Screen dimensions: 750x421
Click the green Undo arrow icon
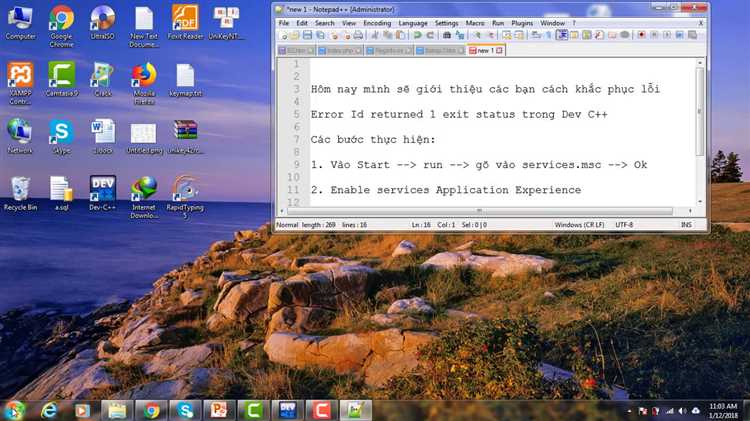417,35
